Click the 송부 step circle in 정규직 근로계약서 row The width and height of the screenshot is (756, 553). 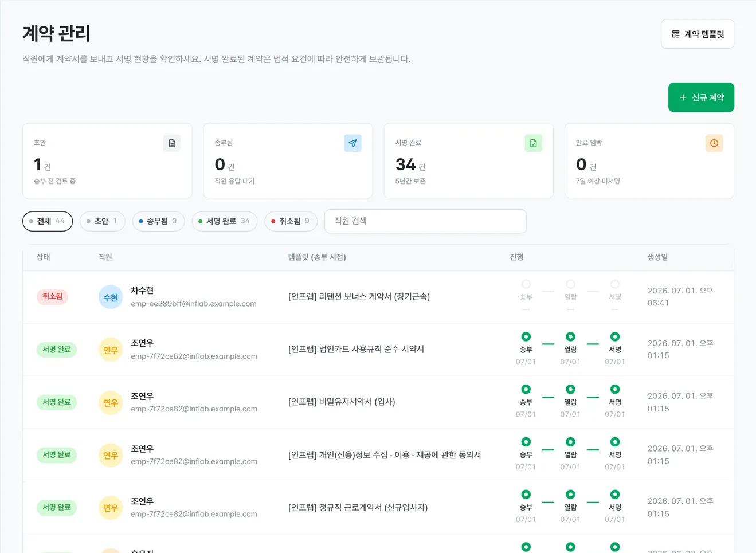[526, 495]
